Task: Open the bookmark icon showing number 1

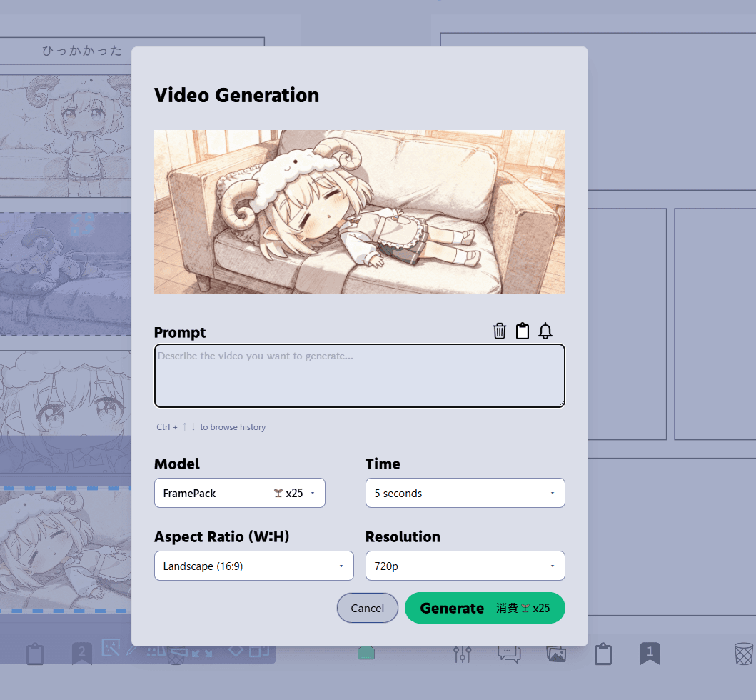Action: tap(650, 654)
